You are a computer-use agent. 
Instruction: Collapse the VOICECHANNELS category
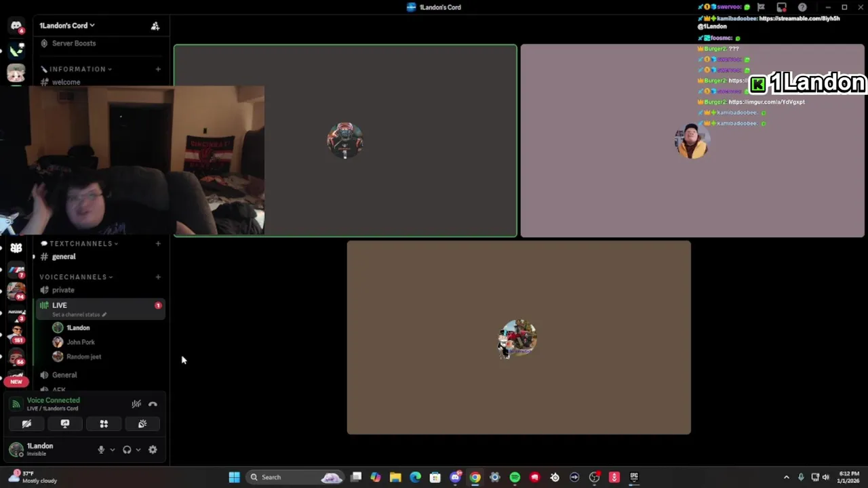76,277
